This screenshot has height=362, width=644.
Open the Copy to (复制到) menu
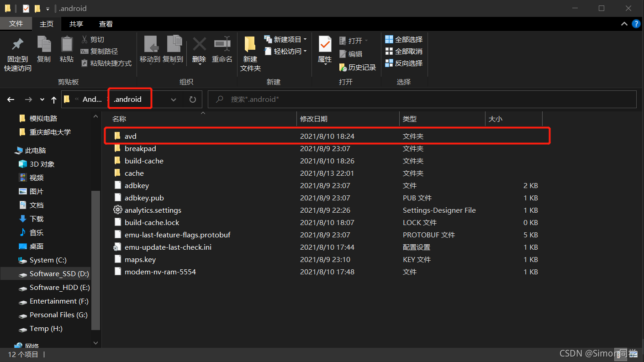point(173,50)
